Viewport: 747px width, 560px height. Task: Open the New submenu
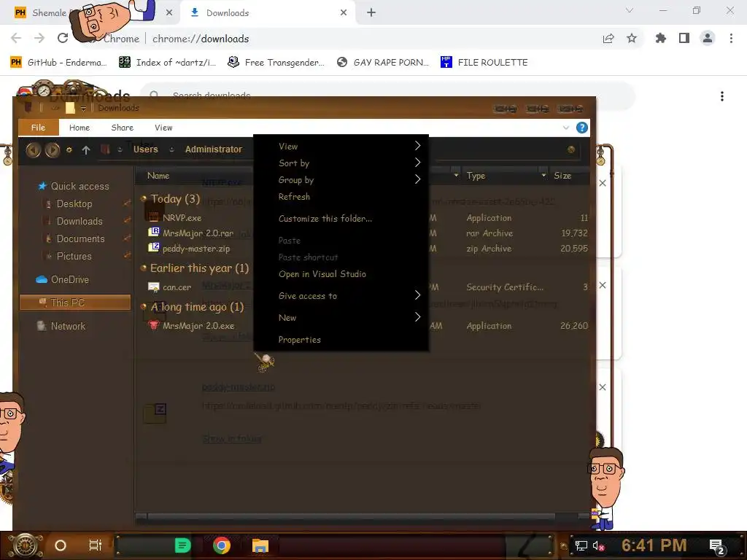(341, 318)
